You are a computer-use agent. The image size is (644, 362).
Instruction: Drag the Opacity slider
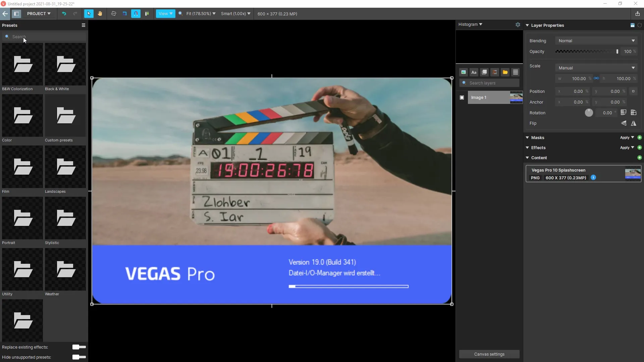pos(616,51)
